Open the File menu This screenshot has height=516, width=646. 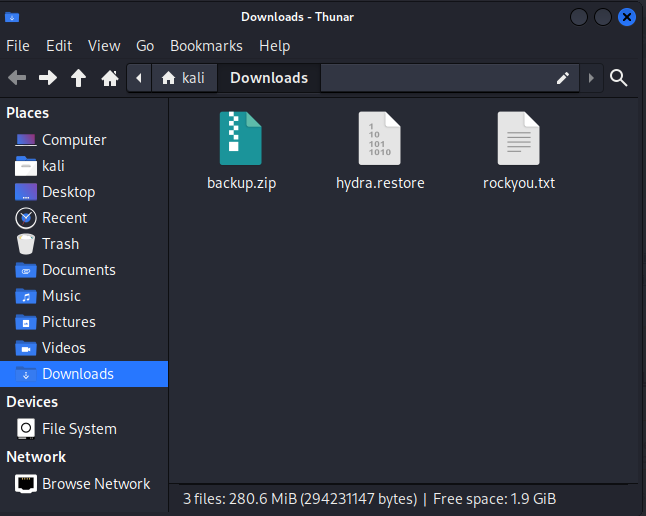[18, 46]
